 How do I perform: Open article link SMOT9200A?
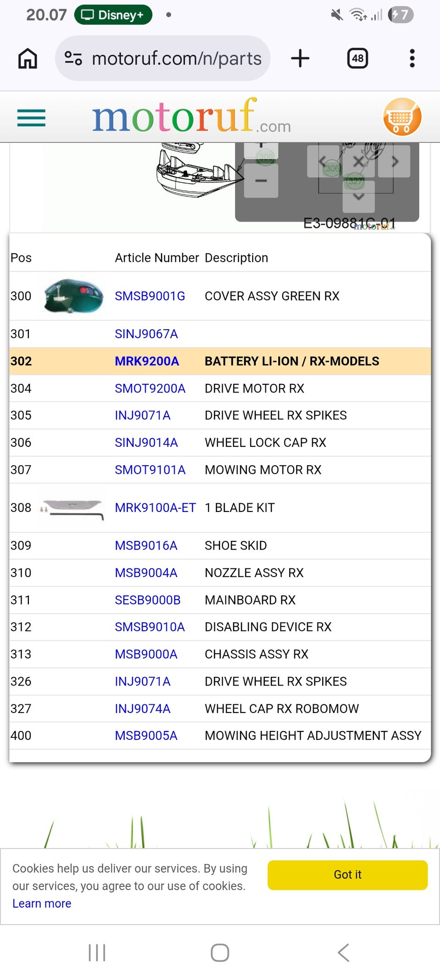point(150,388)
